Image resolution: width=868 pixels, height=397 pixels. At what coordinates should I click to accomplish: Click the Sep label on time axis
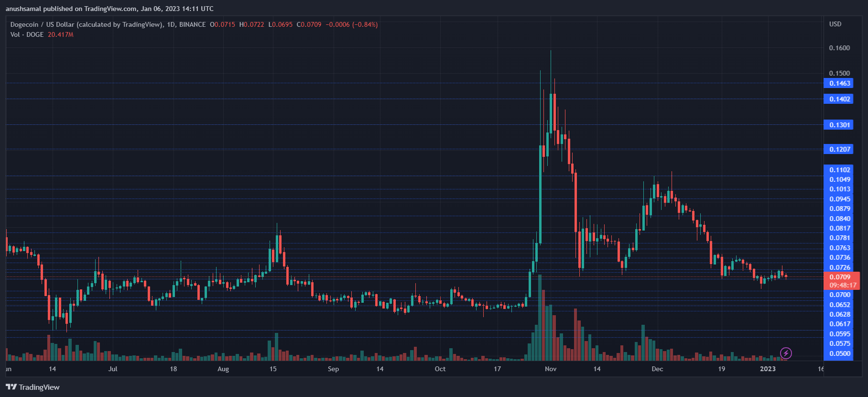333,369
